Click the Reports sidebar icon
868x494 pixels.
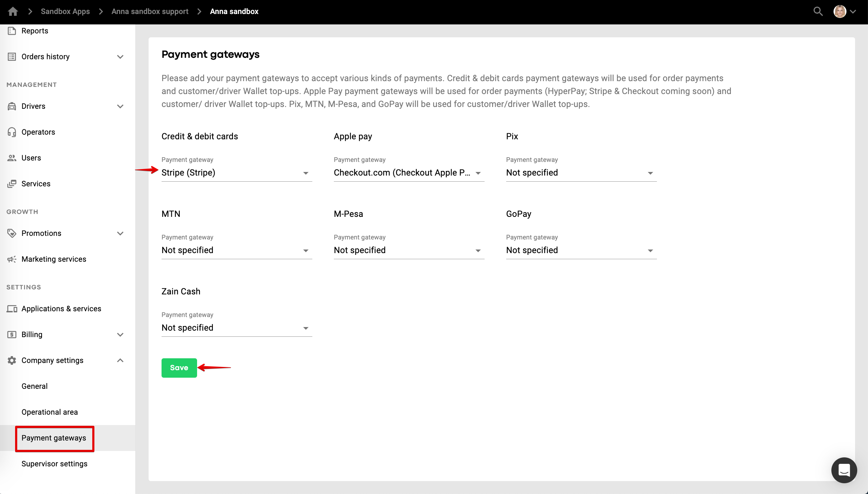pos(12,31)
